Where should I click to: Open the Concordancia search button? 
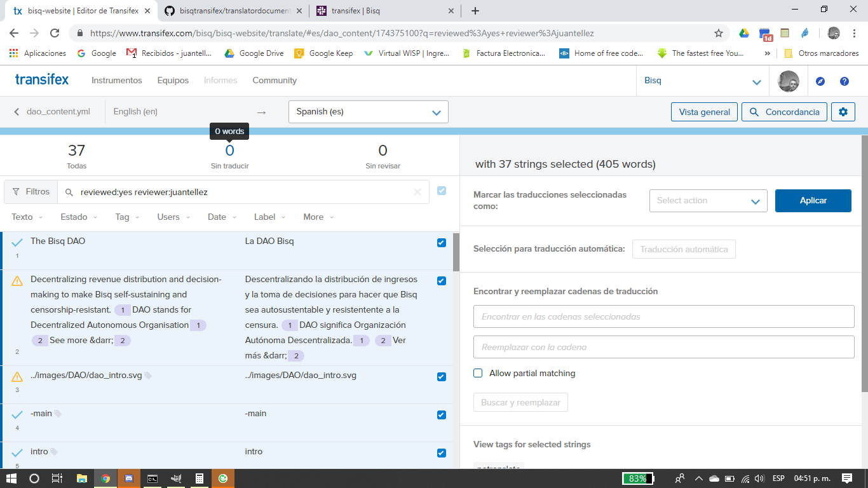(785, 112)
